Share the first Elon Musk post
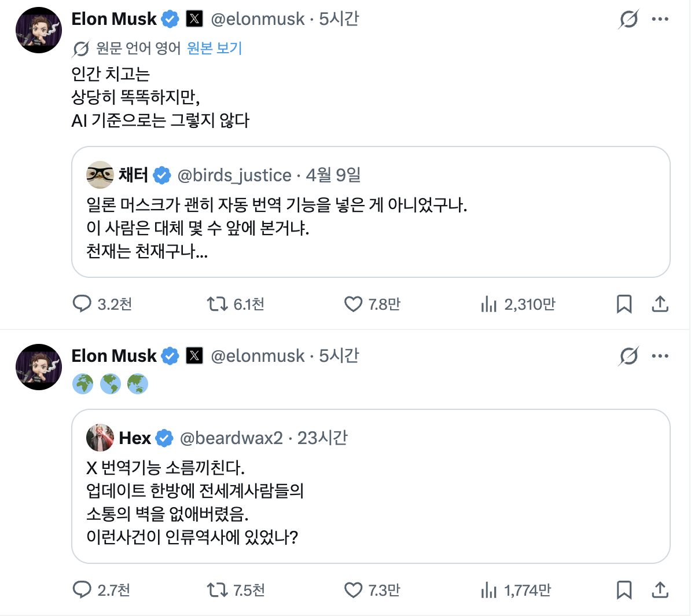Screen dimensions: 691x616 pyautogui.click(x=660, y=304)
